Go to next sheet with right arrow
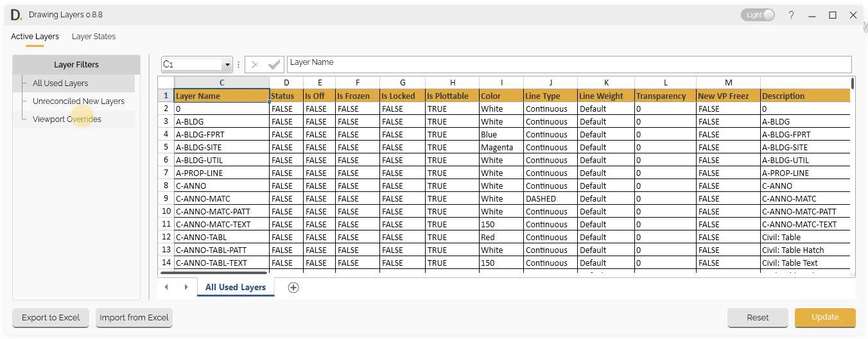Viewport: 868px width, 339px height. coord(186,287)
